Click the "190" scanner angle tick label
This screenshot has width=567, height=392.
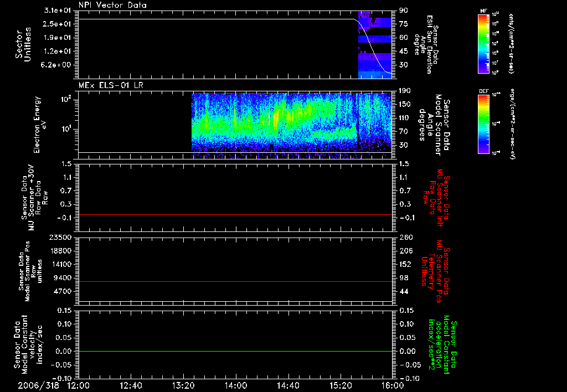coord(405,91)
